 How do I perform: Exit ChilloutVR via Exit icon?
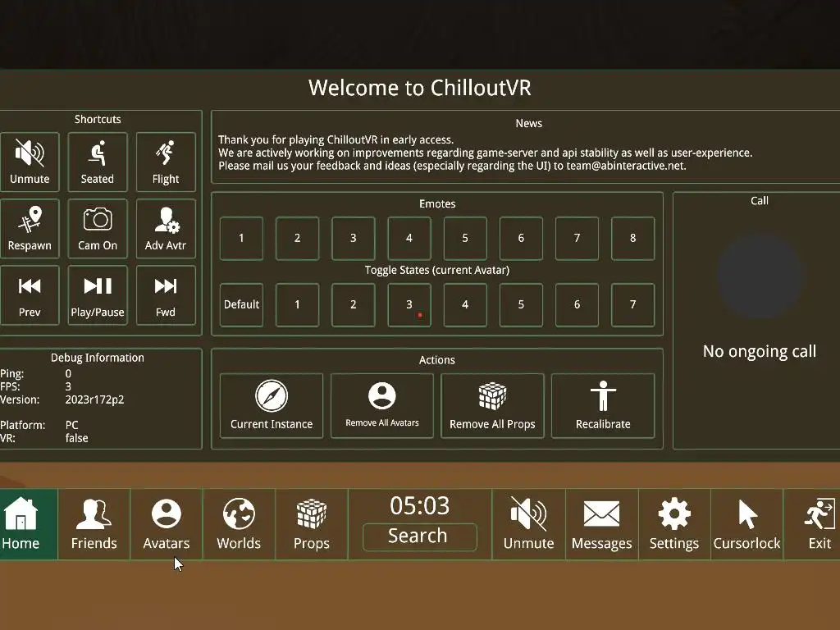[813, 524]
